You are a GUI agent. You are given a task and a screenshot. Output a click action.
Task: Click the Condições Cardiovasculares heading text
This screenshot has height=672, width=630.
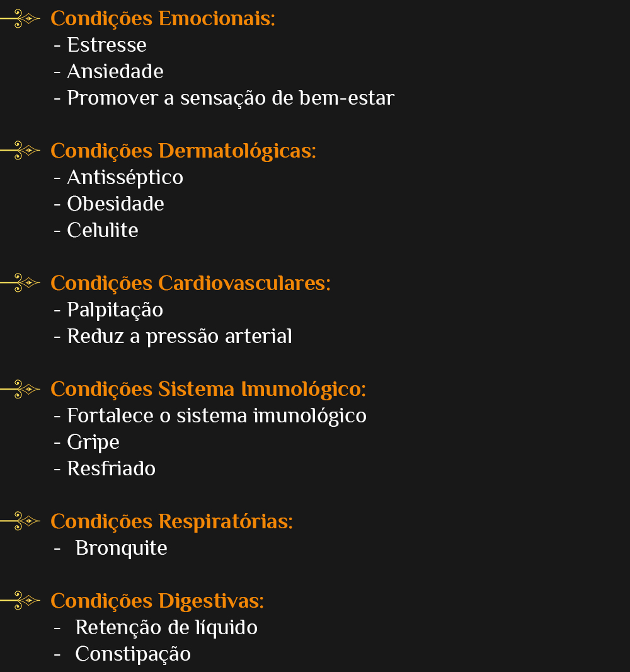pyautogui.click(x=190, y=284)
